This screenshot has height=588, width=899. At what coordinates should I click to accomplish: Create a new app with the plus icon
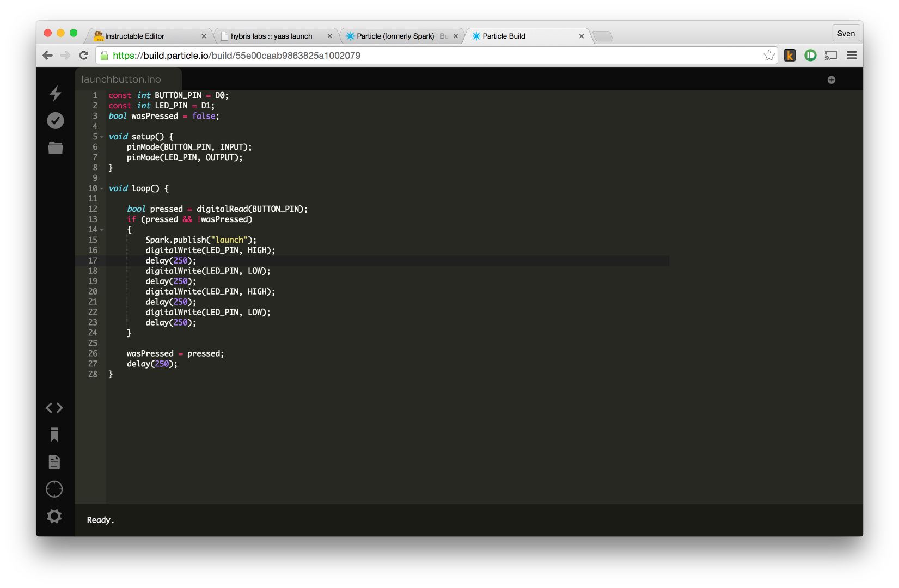coord(831,79)
